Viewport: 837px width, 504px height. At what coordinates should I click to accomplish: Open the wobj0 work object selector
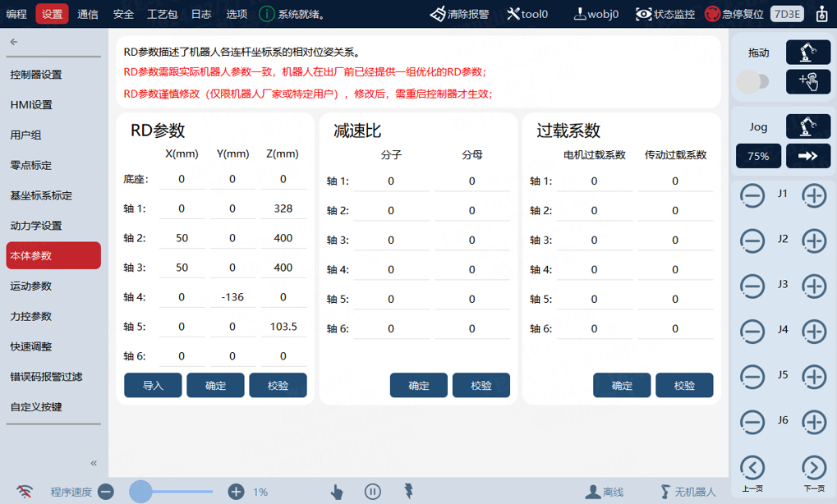pyautogui.click(x=596, y=14)
